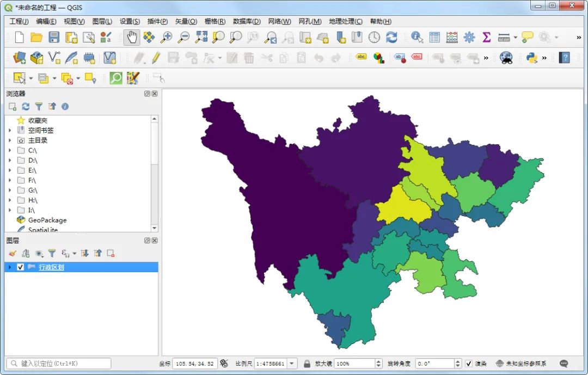The width and height of the screenshot is (588, 375).
Task: Open the measure tool dropdown arrow
Action: pos(515,37)
